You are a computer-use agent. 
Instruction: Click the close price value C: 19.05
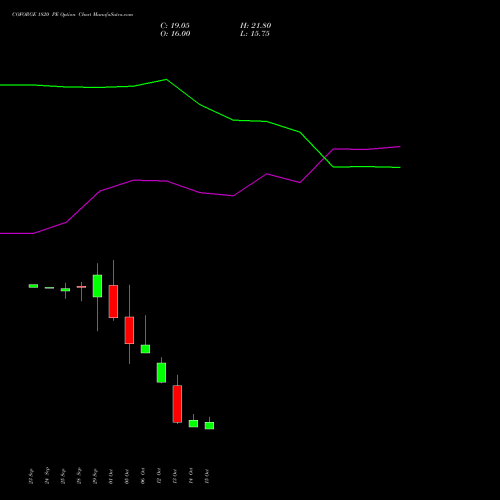(x=175, y=26)
